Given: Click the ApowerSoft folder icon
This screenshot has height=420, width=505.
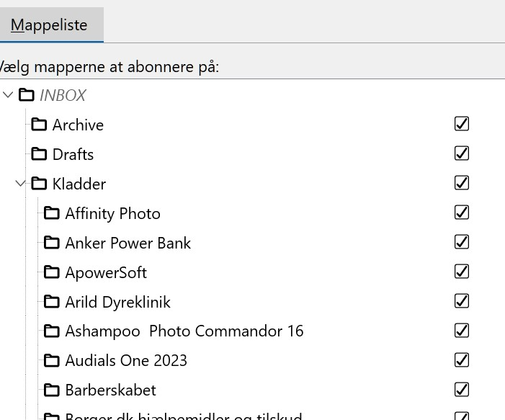Looking at the screenshot, I should click(x=52, y=272).
